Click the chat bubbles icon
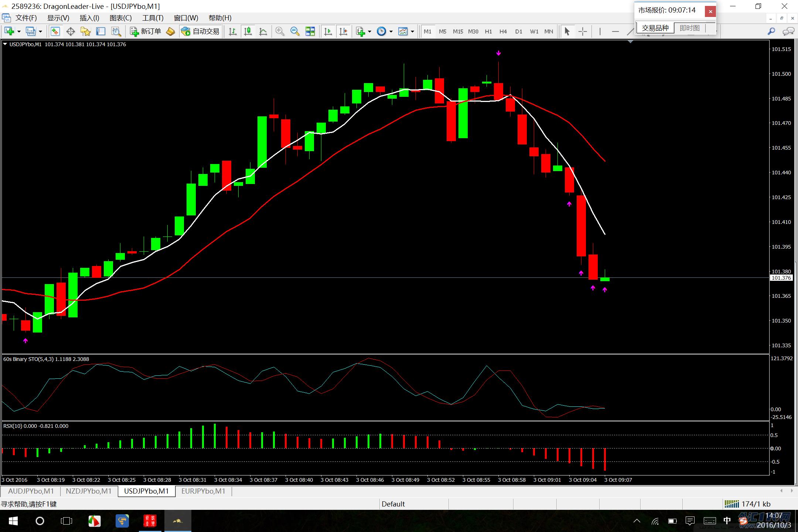798x532 pixels. click(788, 31)
